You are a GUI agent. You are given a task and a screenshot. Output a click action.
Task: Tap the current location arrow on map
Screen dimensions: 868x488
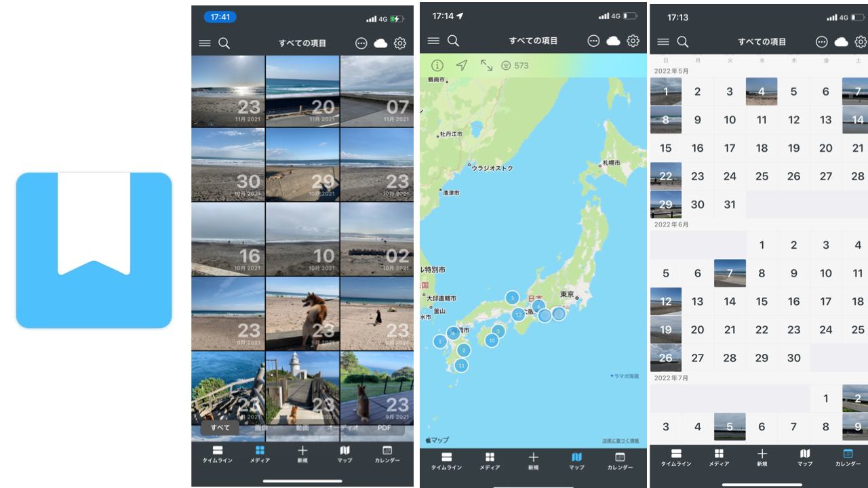pyautogui.click(x=462, y=66)
